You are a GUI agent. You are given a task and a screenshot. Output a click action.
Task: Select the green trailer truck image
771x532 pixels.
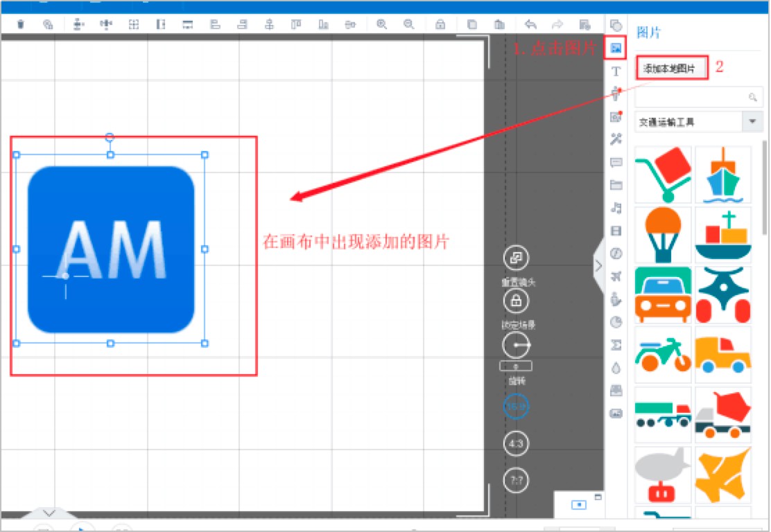(x=663, y=415)
